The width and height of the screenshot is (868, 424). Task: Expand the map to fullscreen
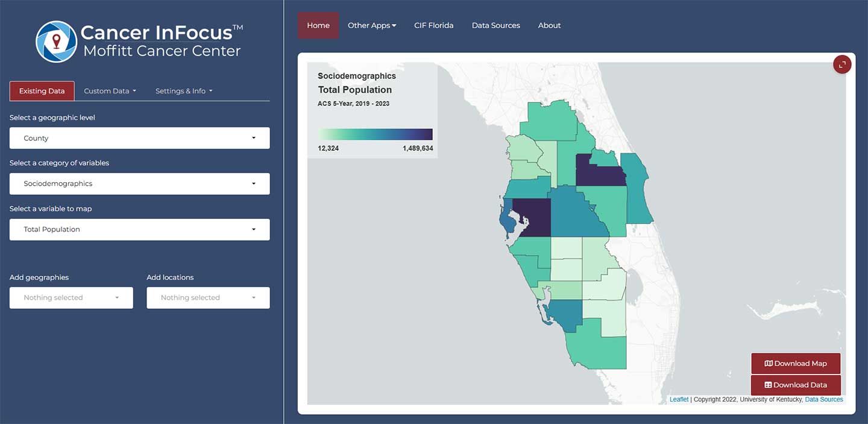coord(842,65)
